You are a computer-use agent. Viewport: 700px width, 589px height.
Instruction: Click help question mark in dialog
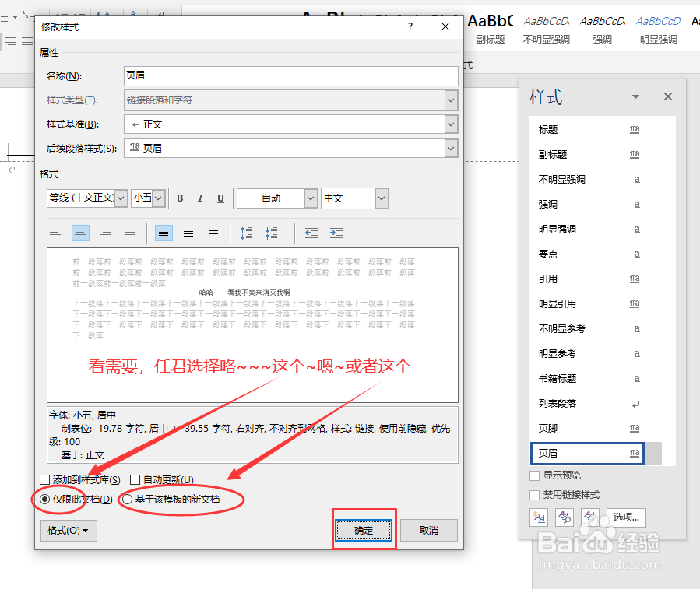pos(410,26)
